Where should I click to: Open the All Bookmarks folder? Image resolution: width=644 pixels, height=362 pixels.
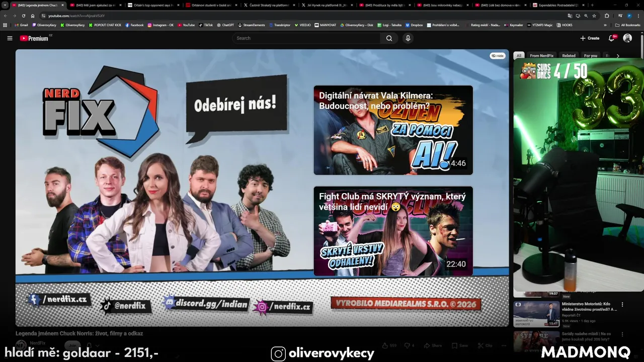pos(628,25)
